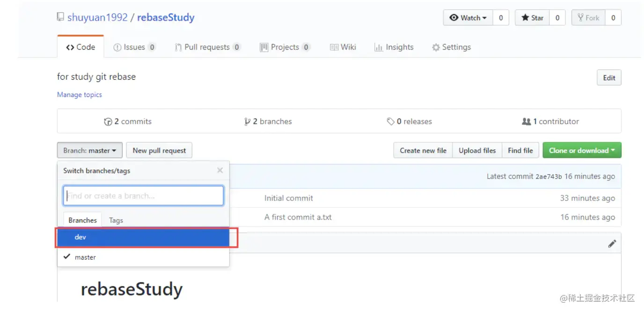Click the fork icon on Fork button

[x=580, y=18]
